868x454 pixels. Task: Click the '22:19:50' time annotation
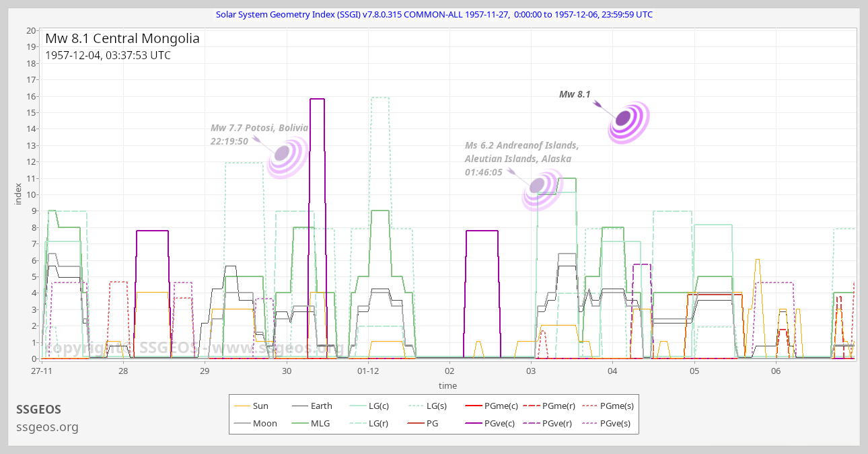click(229, 141)
